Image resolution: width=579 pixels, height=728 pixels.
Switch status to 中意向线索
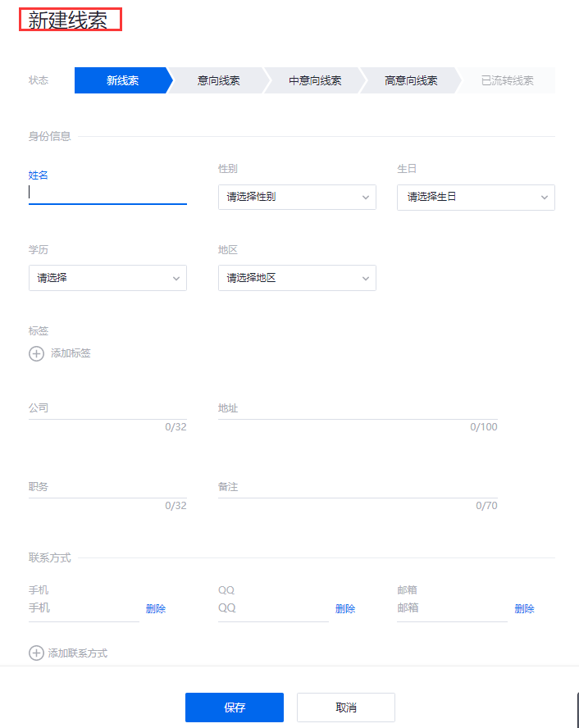(314, 80)
